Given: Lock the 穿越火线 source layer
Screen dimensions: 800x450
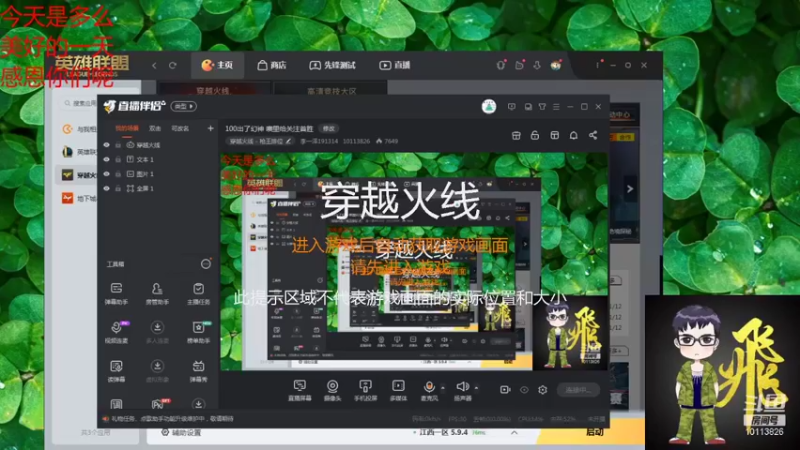Looking at the screenshot, I should pos(118,145).
